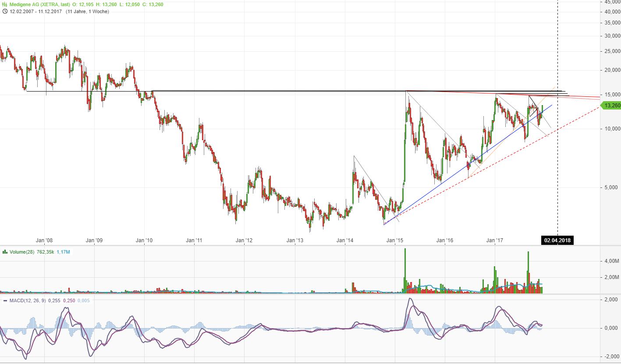
Task: Click the candlestick chart type icon in the legend
Action: (4, 4)
